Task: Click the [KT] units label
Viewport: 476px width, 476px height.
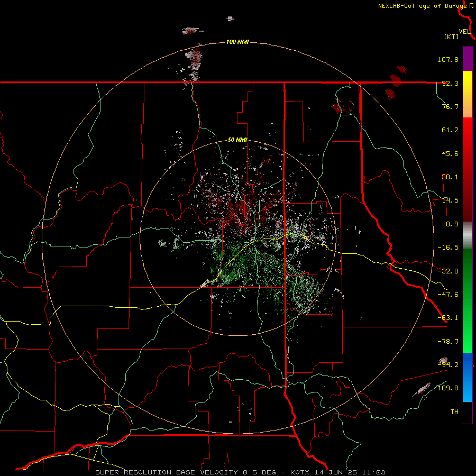Action: click(452, 36)
